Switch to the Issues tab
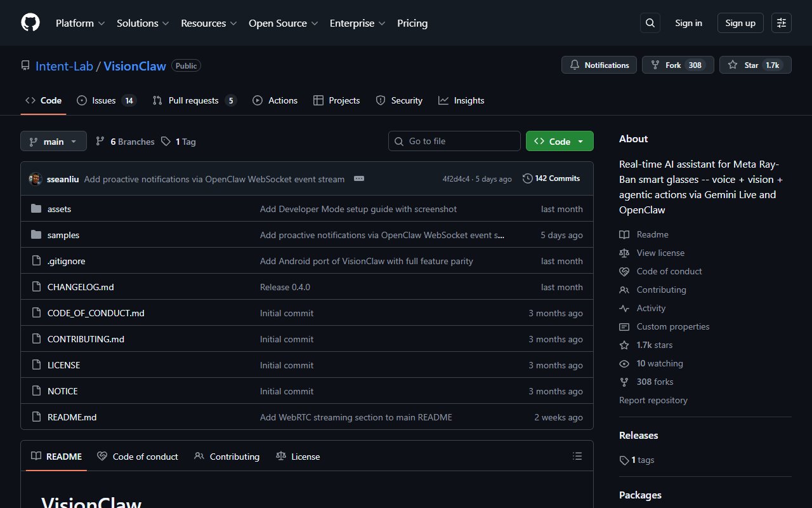The height and width of the screenshot is (508, 812). tap(103, 100)
